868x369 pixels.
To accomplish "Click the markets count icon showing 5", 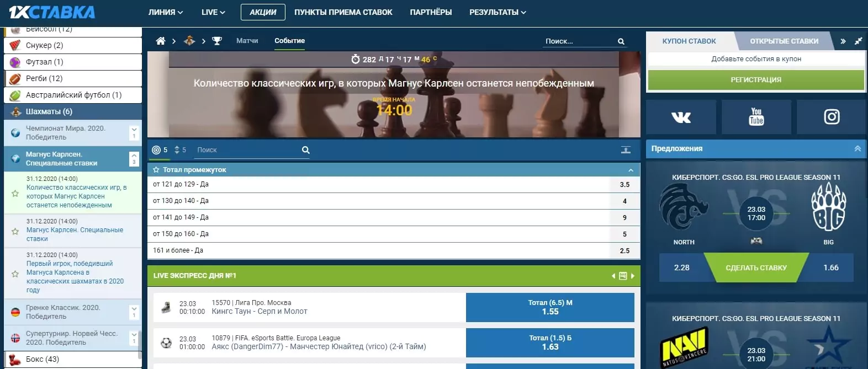I will pos(160,150).
